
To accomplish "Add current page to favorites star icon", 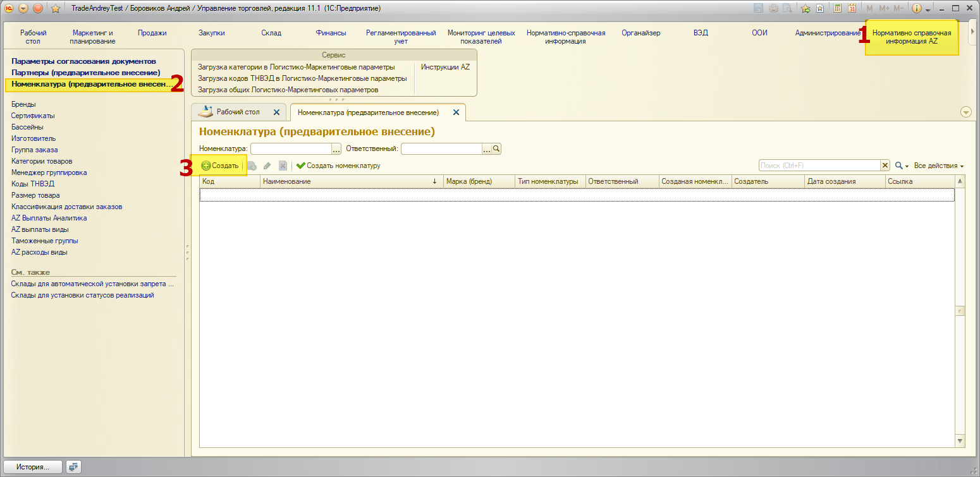I will (x=805, y=9).
